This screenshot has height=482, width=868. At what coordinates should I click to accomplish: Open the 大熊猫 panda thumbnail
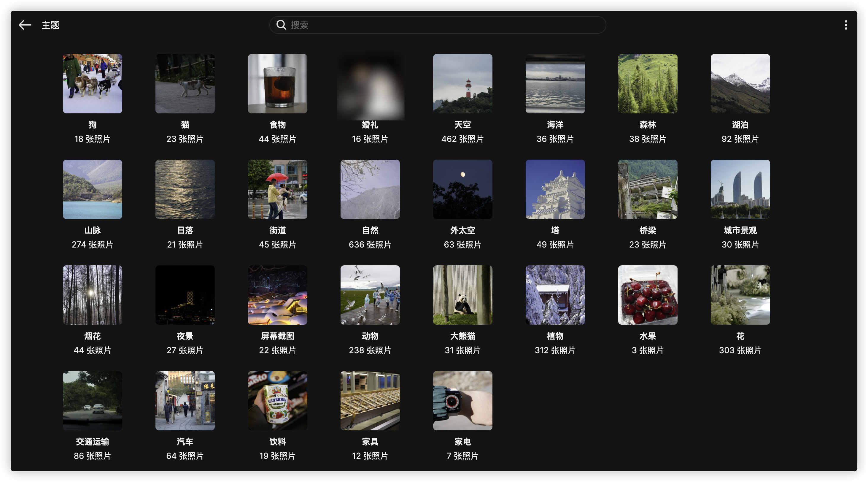tap(462, 295)
